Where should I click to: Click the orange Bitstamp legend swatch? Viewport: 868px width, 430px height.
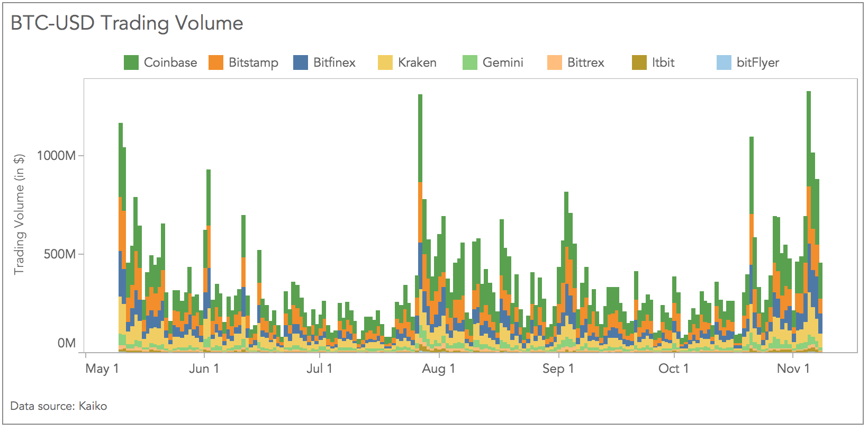click(216, 62)
